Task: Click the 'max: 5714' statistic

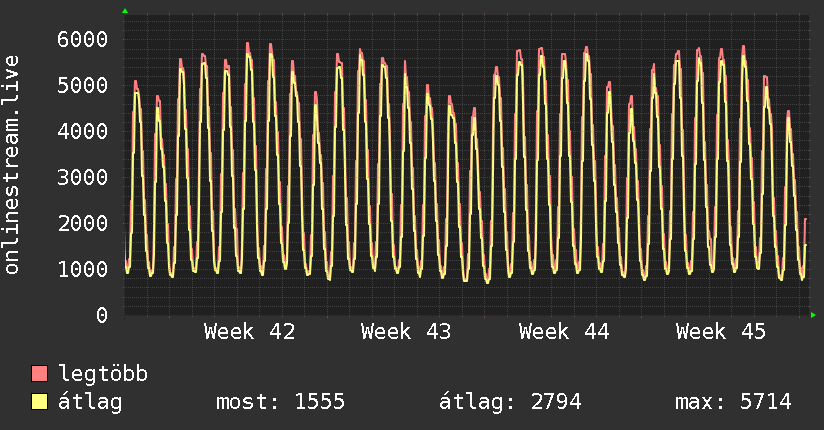Action: tap(733, 403)
